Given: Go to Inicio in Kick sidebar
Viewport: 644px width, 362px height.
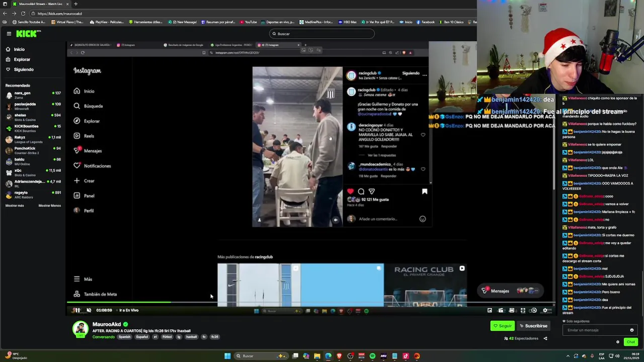Looking at the screenshot, I should (x=19, y=49).
